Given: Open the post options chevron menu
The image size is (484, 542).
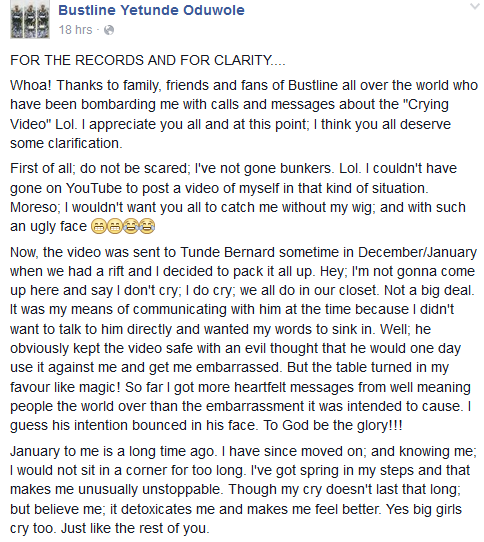Looking at the screenshot, I should coord(476,7).
